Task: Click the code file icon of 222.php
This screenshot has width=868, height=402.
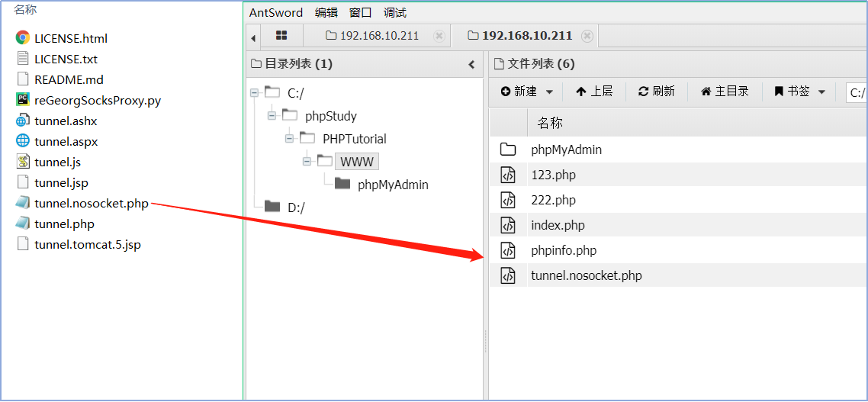Action: click(x=508, y=200)
